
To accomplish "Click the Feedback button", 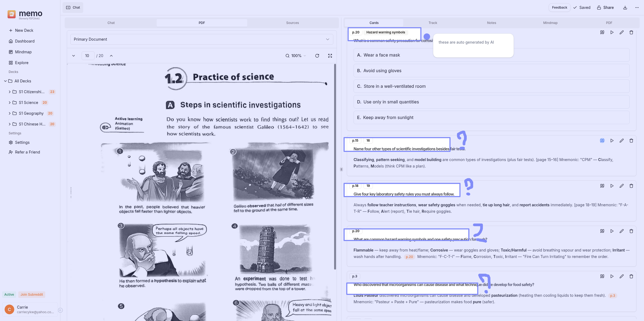I will pos(559,8).
